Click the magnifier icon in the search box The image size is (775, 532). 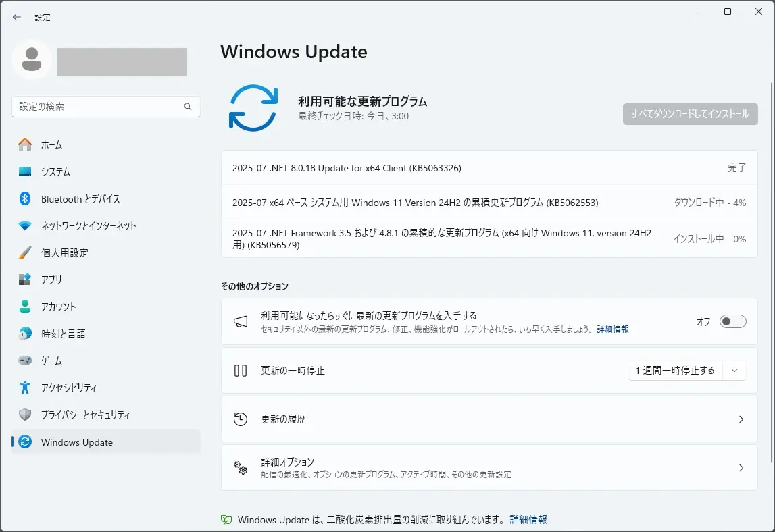(188, 107)
